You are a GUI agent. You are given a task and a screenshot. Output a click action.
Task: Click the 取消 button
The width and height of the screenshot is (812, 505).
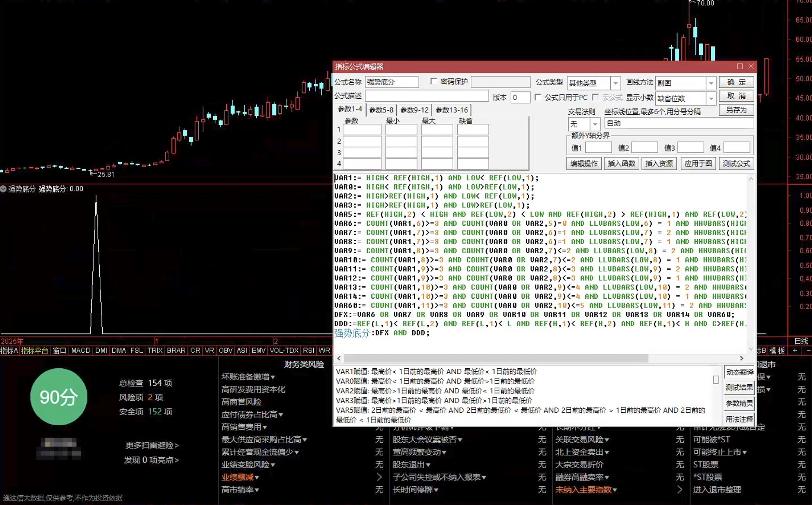click(x=736, y=96)
